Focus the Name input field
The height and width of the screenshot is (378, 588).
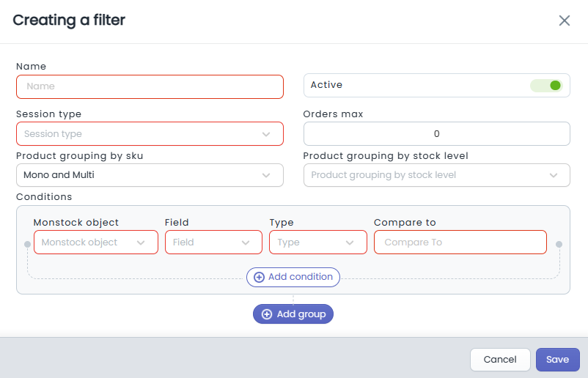tap(150, 87)
